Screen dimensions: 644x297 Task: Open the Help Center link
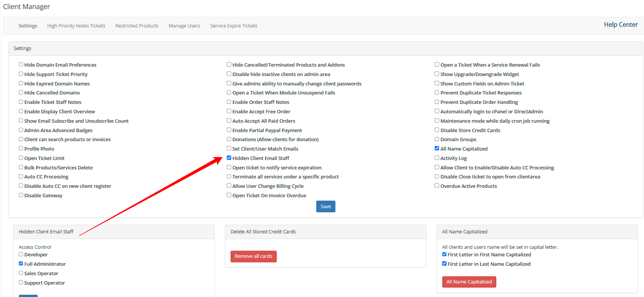pos(621,24)
